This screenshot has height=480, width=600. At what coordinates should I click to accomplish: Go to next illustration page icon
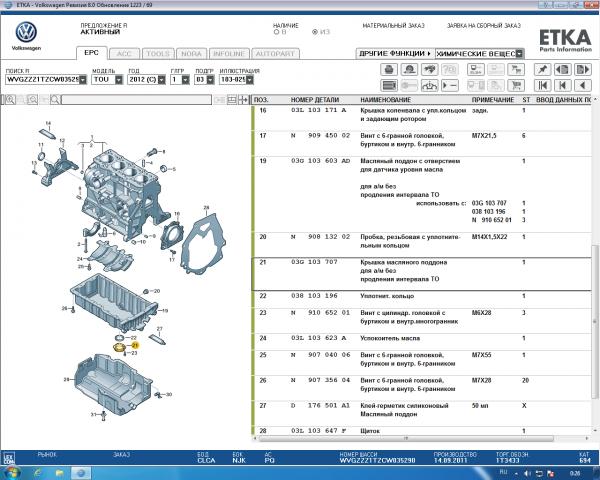coord(583,70)
